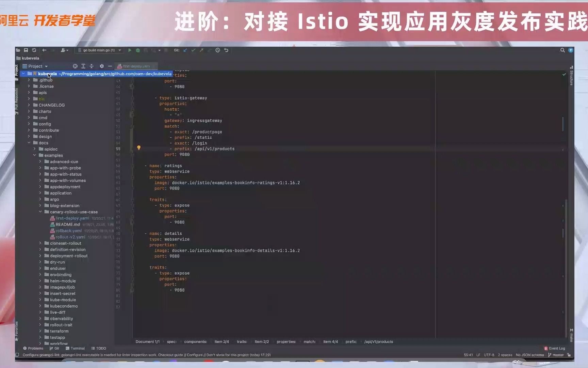The image size is (588, 368).
Task: Expand the .github folder
Action: [x=29, y=80]
